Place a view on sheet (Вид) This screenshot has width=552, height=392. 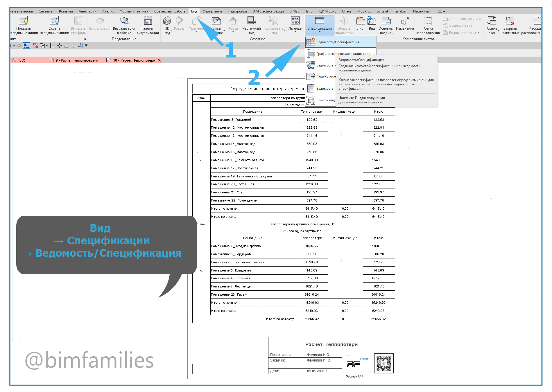372,23
